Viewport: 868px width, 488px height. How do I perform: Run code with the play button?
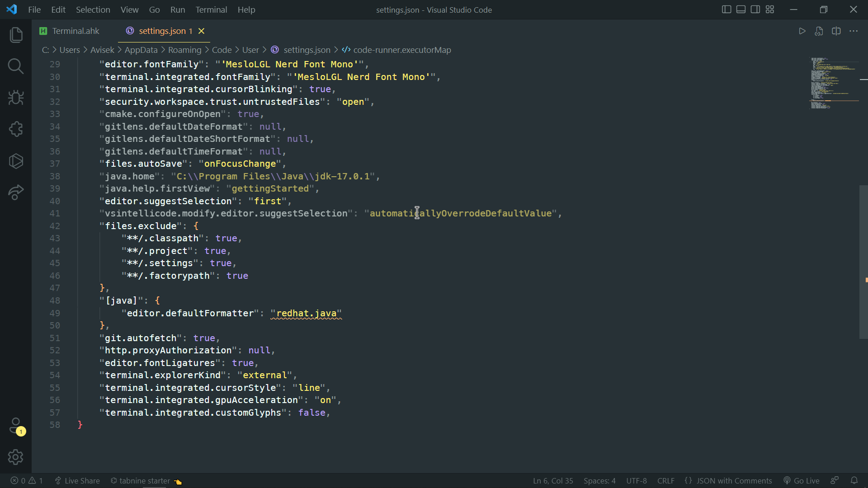802,31
